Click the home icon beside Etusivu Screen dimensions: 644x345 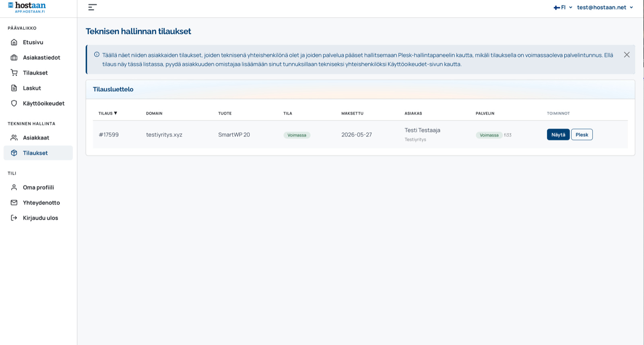(14, 42)
